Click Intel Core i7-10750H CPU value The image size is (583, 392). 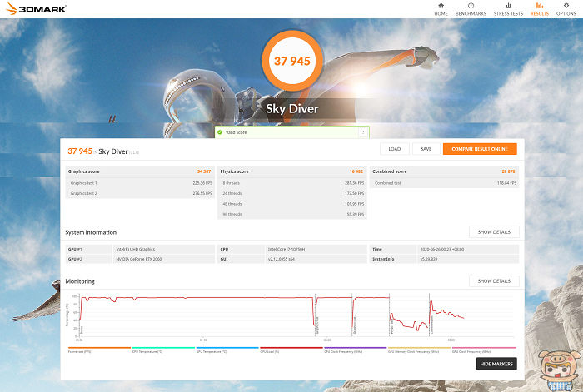pos(287,250)
